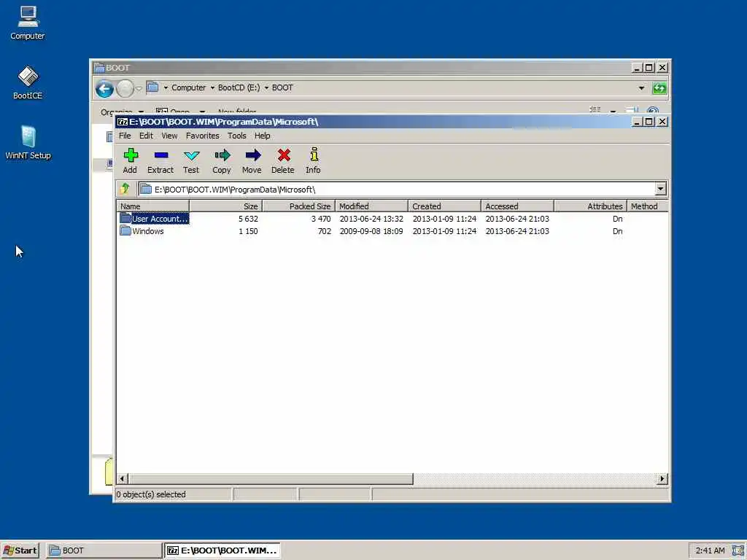
Task: Select the Windows folder icon
Action: pyautogui.click(x=125, y=230)
